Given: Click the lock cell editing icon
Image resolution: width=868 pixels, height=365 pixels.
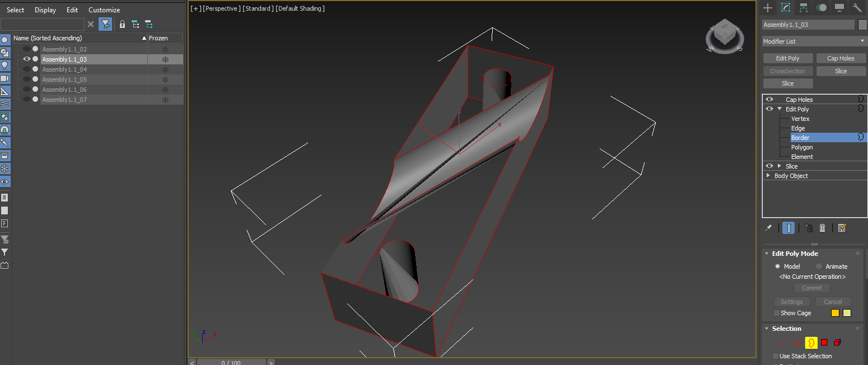Looking at the screenshot, I should 122,24.
